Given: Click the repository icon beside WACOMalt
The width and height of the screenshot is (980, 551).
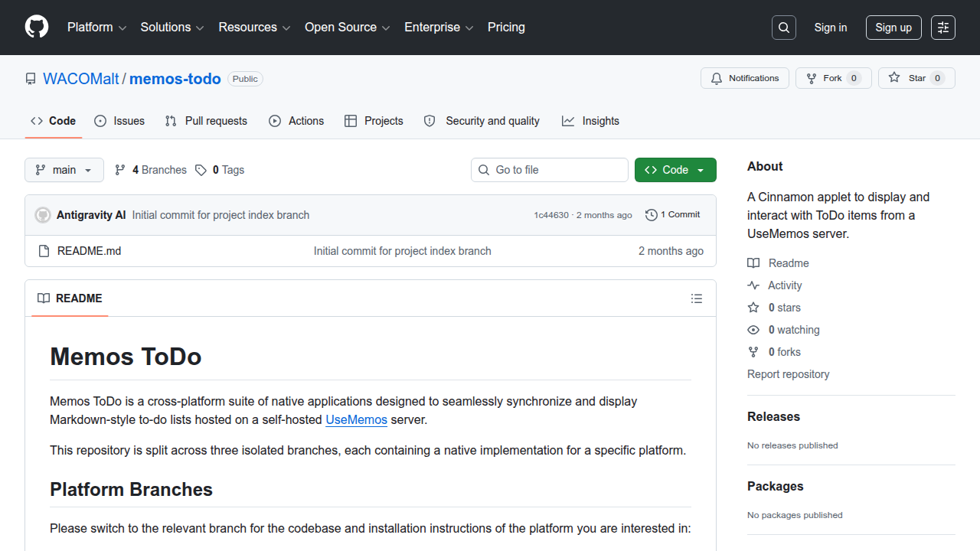Looking at the screenshot, I should tap(31, 79).
